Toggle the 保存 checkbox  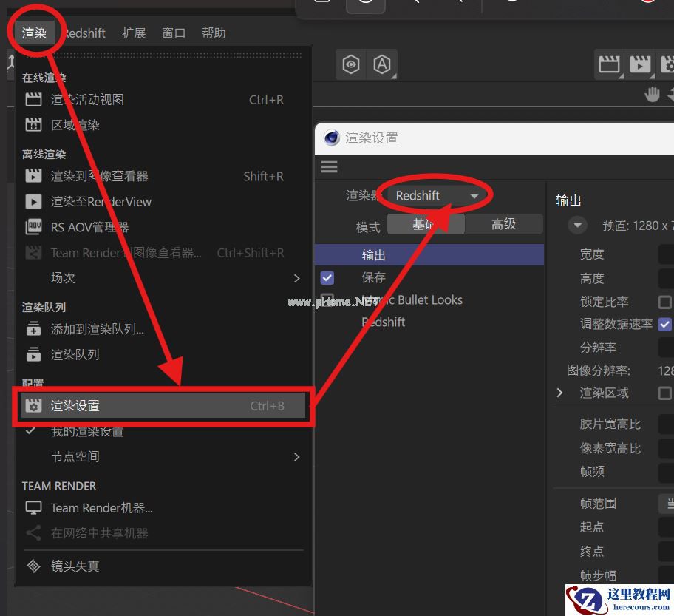click(x=327, y=278)
